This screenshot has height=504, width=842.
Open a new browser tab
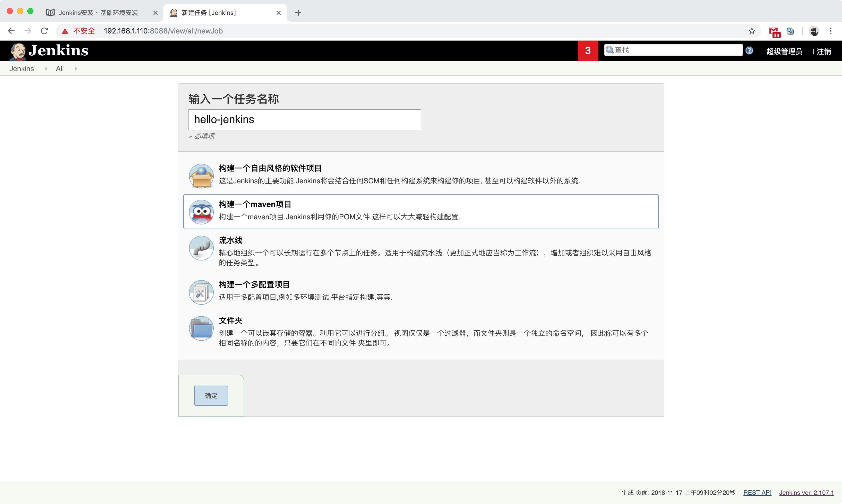(298, 13)
